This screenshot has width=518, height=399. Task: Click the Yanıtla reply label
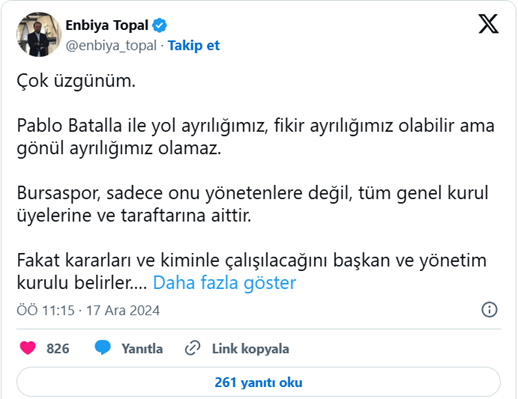(x=142, y=349)
